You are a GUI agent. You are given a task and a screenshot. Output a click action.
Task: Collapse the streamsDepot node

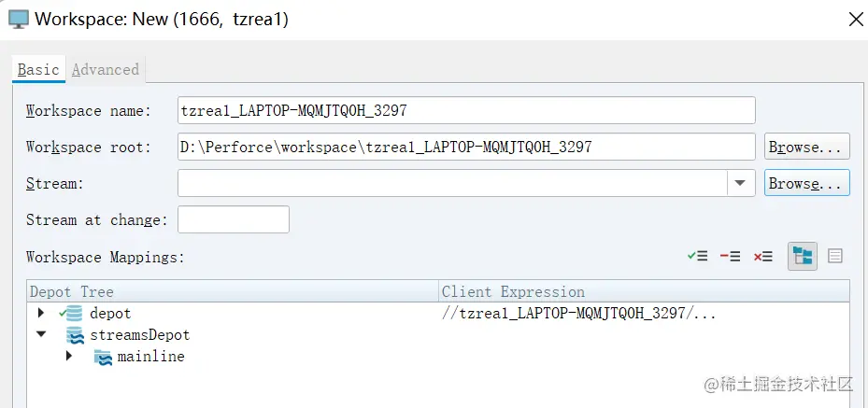pos(41,334)
